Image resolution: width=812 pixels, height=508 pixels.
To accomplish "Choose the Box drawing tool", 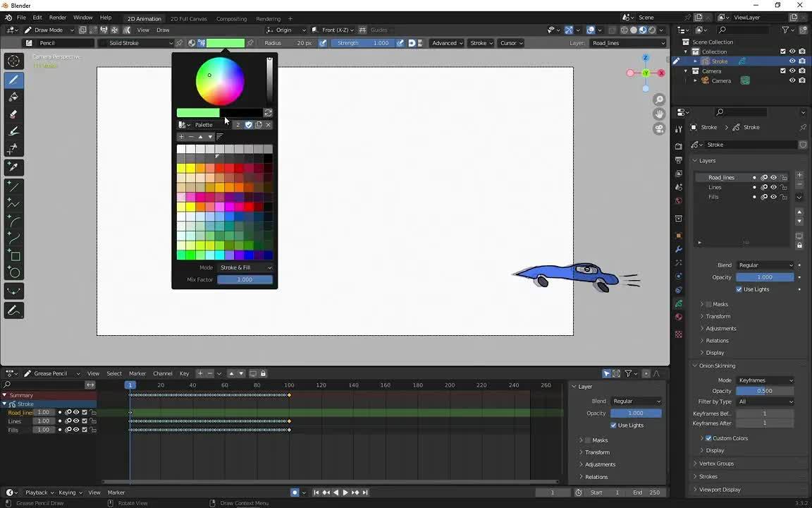I will pos(14,255).
